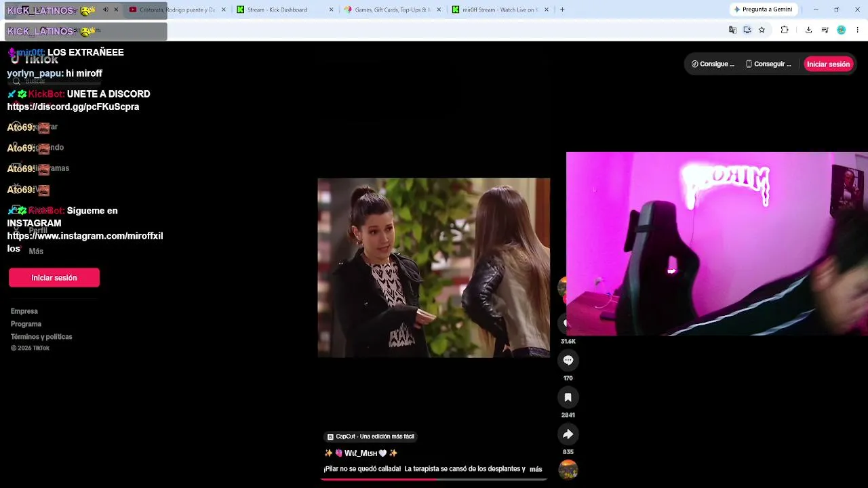Open the Chrome profile avatar
Viewport: 868px width, 488px height.
click(841, 30)
